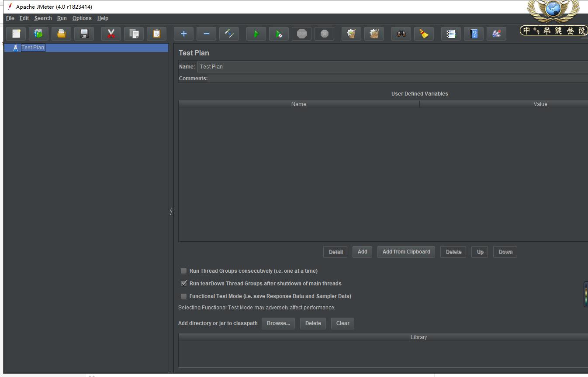
Task: Open the Function Helper list icon
Action: tap(451, 34)
